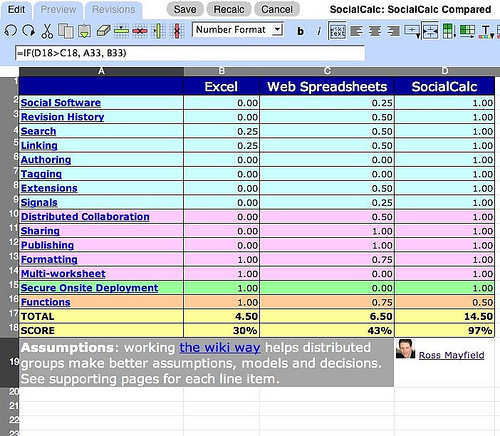This screenshot has height=436, width=500.
Task: Select the SCORE cell showing 30%
Action: point(222,331)
